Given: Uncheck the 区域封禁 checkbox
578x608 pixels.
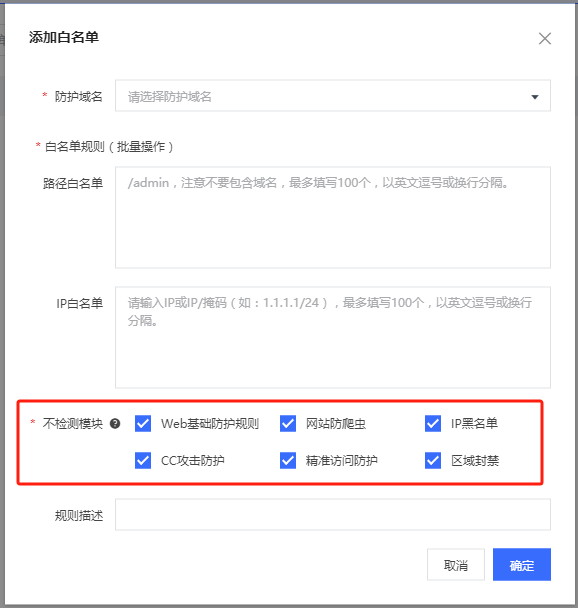Looking at the screenshot, I should point(433,461).
